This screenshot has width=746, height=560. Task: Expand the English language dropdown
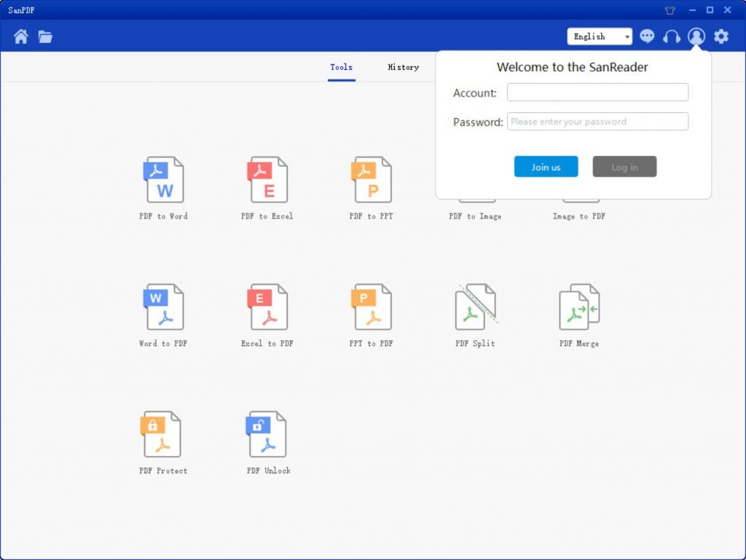coord(600,36)
